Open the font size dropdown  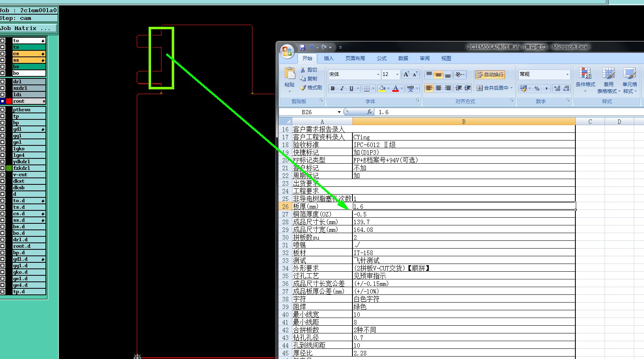(397, 74)
